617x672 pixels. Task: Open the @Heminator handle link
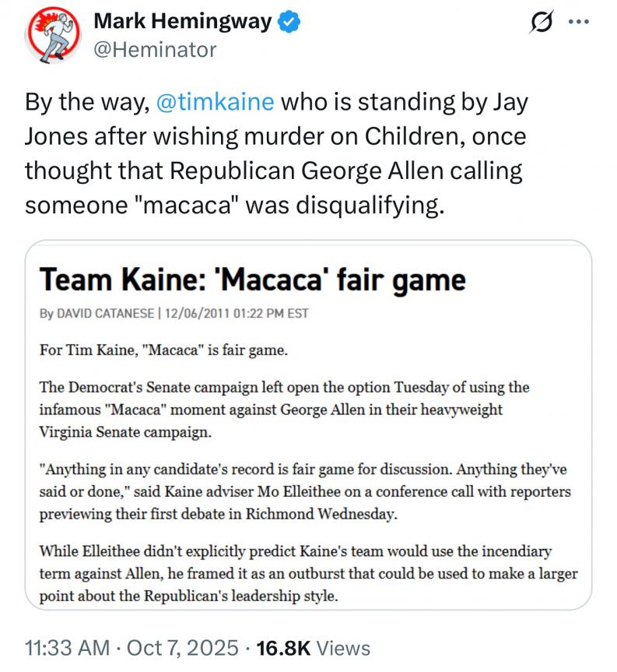click(x=155, y=51)
